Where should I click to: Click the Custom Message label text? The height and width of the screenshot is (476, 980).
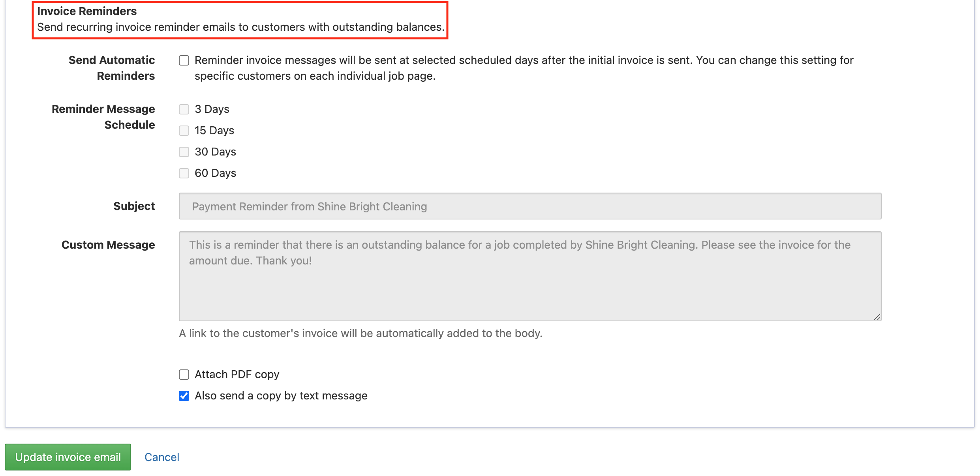click(x=108, y=245)
